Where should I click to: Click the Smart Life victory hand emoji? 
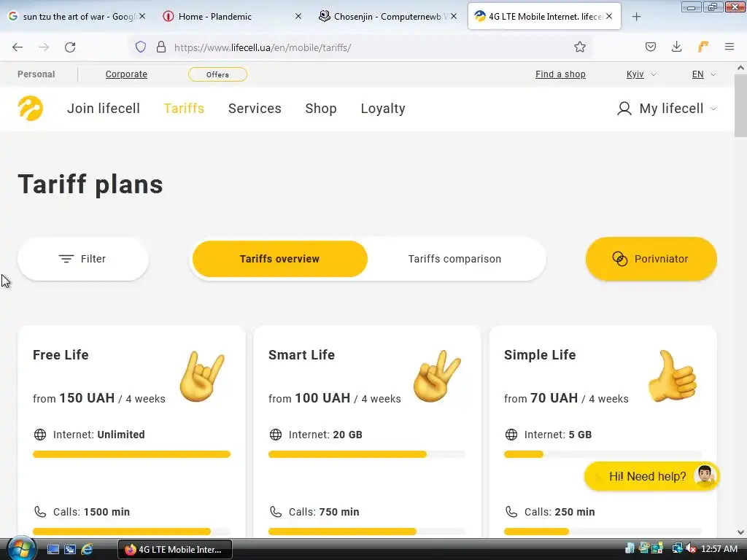click(x=437, y=376)
